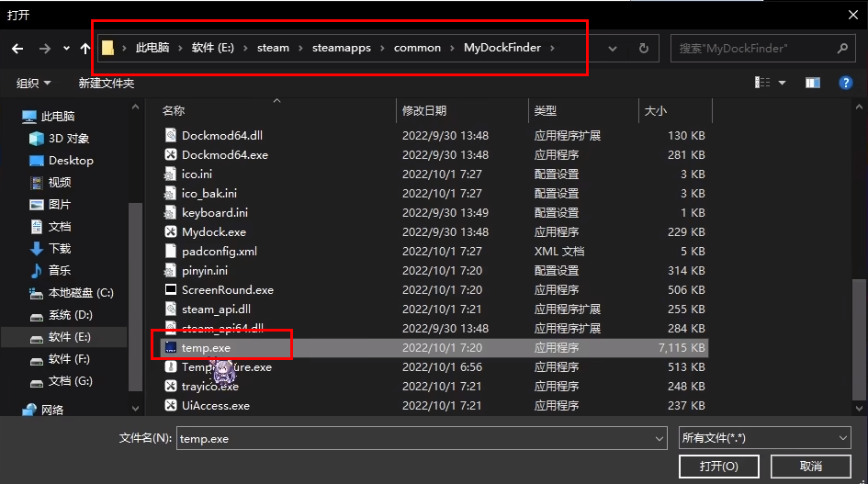Open 下载 folder in navigation pane
Viewport: 868px width, 484px height.
[59, 249]
